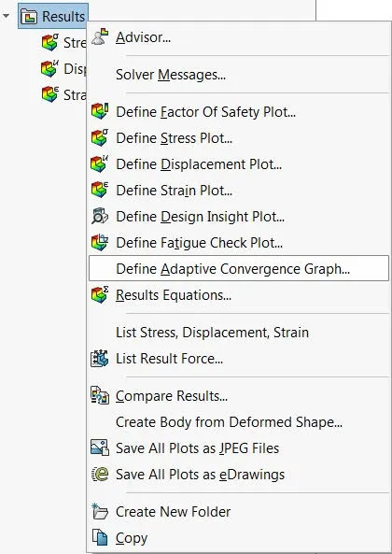Select the Strain plot tree item

[x=63, y=94]
